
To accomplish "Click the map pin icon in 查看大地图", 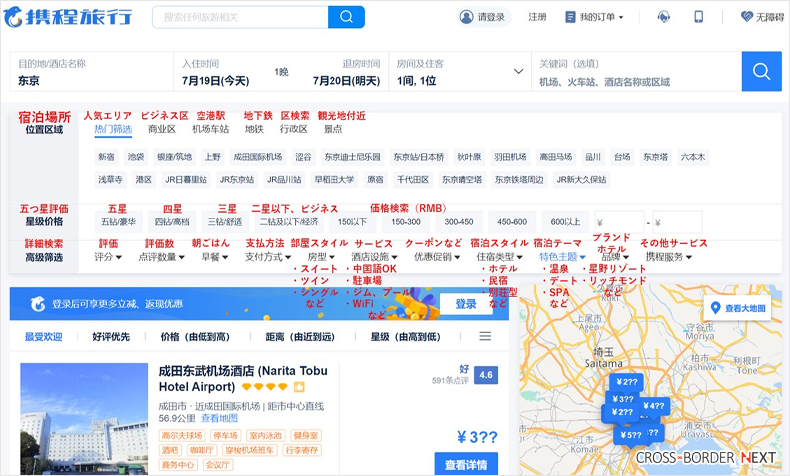I will [715, 308].
